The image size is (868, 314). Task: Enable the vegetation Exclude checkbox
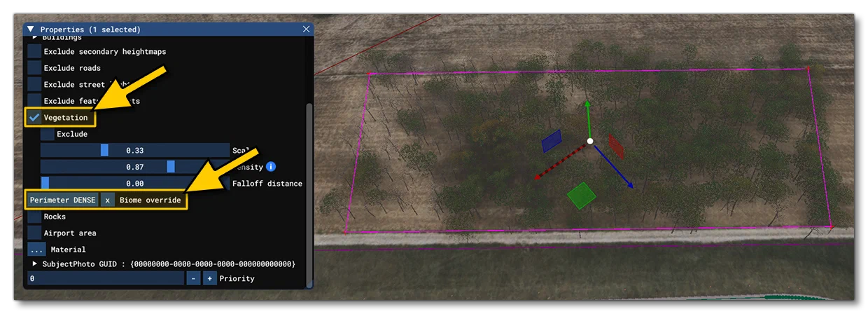point(47,134)
